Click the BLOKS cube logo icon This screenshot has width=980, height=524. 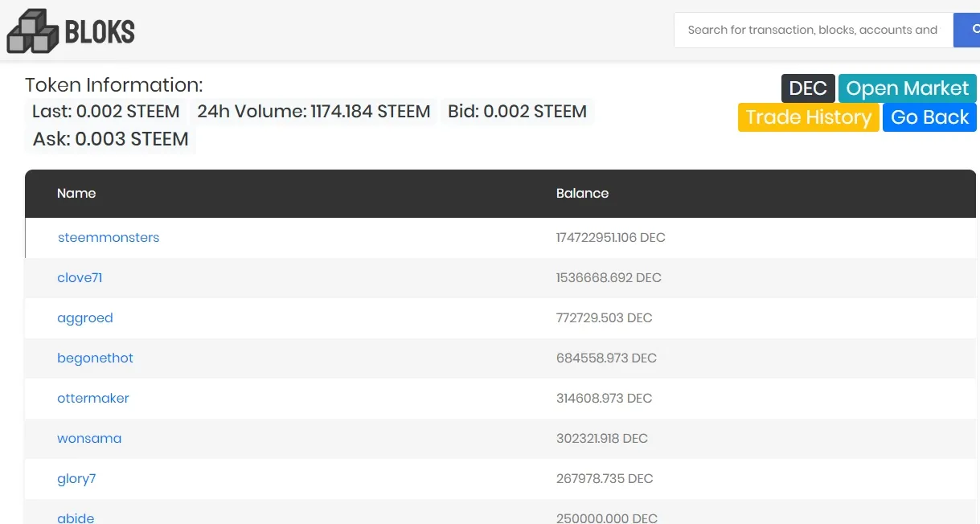click(x=33, y=31)
